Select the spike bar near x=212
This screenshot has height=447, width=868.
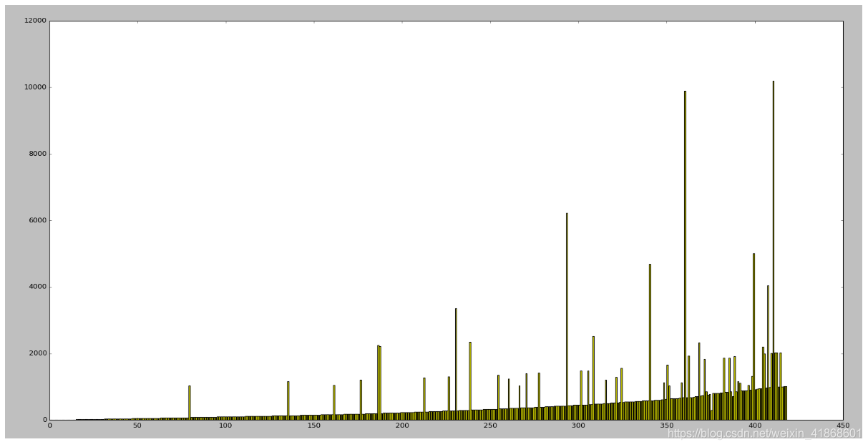424,398
